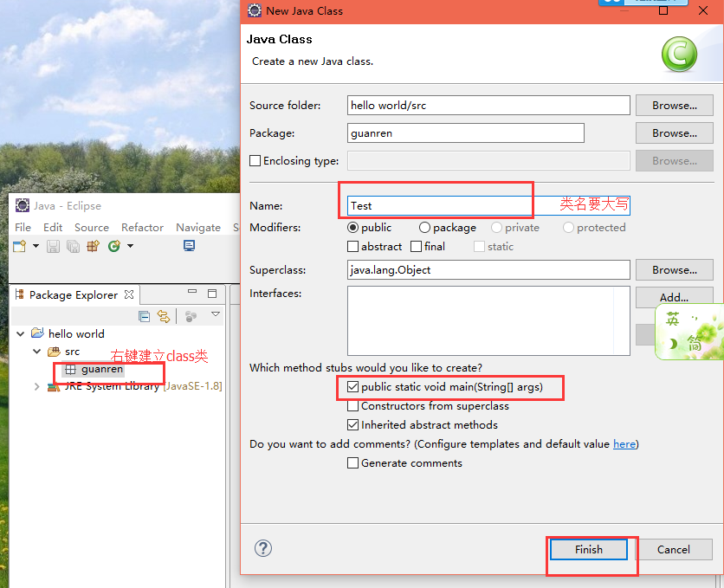Viewport: 724px width, 588px height.
Task: Click the JRE System Library books icon
Action: 54,387
